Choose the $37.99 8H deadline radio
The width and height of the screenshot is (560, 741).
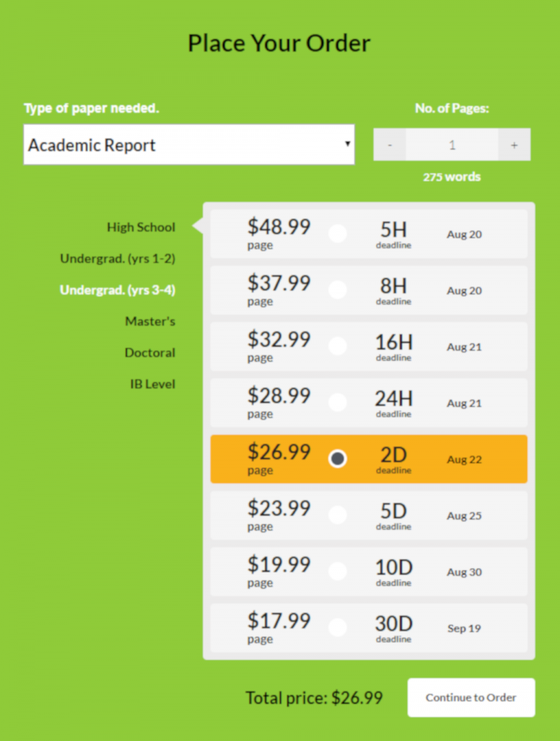[338, 290]
